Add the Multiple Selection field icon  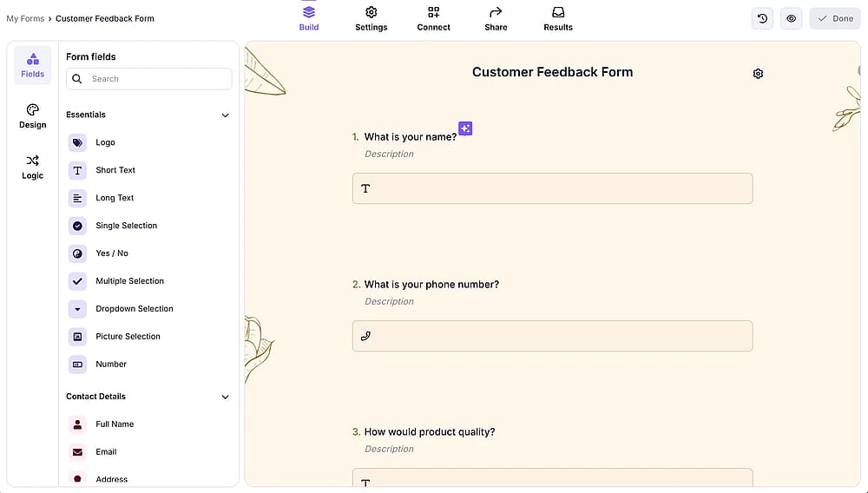[x=77, y=281]
